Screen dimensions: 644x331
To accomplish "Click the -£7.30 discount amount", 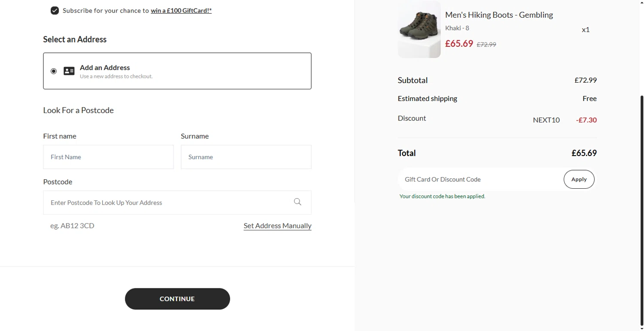I will click(x=586, y=120).
